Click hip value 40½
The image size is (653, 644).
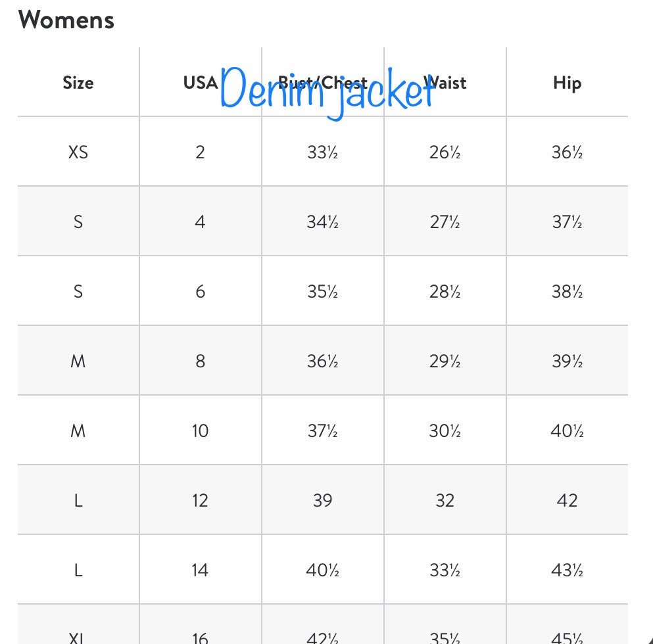[567, 431]
